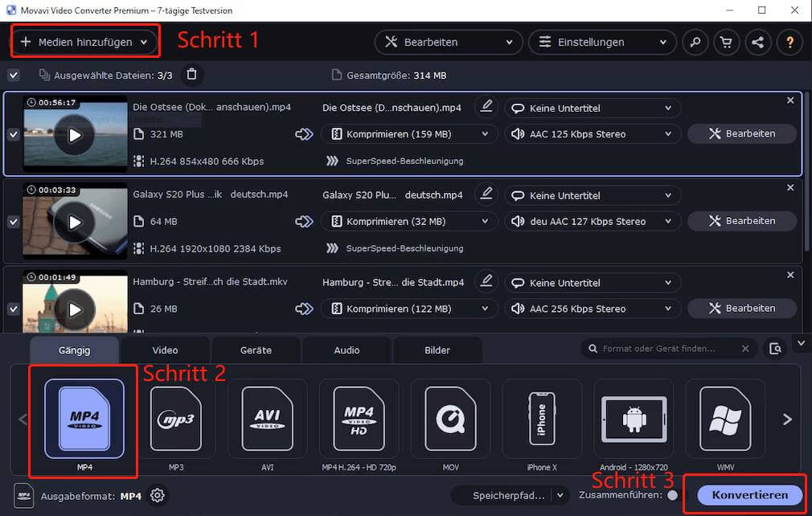Click the device search icon beside format search
The width and height of the screenshot is (812, 516).
pos(776,350)
